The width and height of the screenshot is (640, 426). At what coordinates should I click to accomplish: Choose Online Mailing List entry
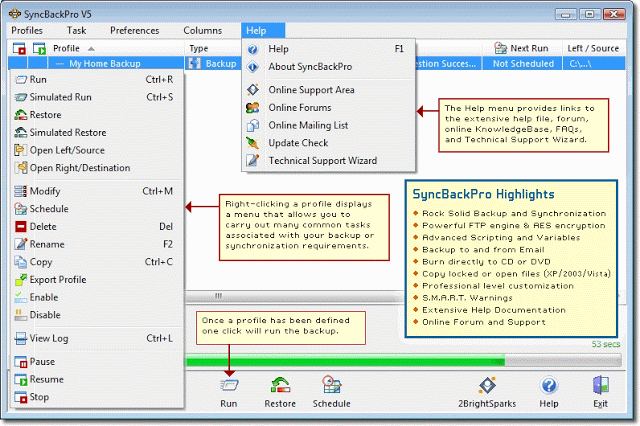tap(329, 125)
